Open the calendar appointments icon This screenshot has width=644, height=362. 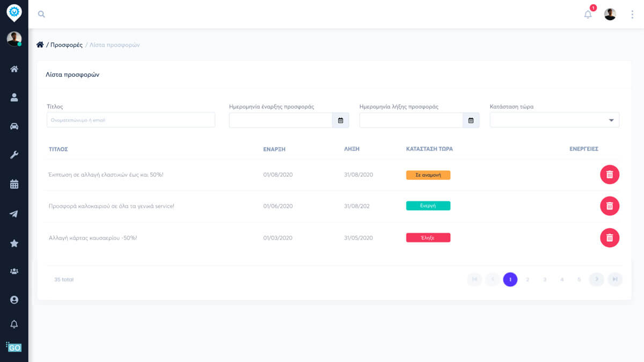click(14, 184)
